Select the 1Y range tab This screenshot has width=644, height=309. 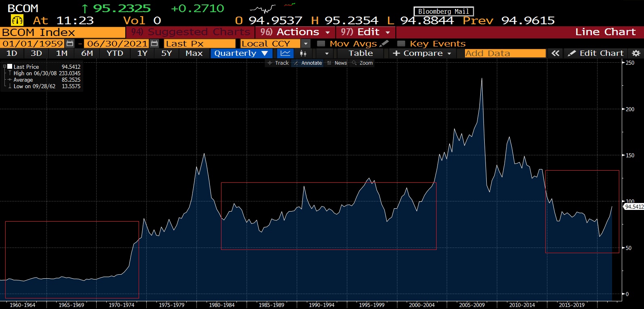pos(142,53)
